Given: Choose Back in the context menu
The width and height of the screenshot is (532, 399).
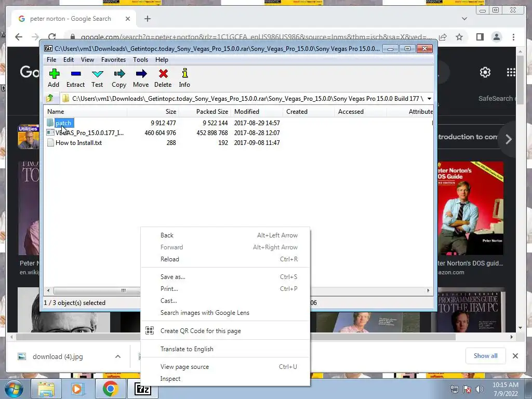Looking at the screenshot, I should coord(225,235).
